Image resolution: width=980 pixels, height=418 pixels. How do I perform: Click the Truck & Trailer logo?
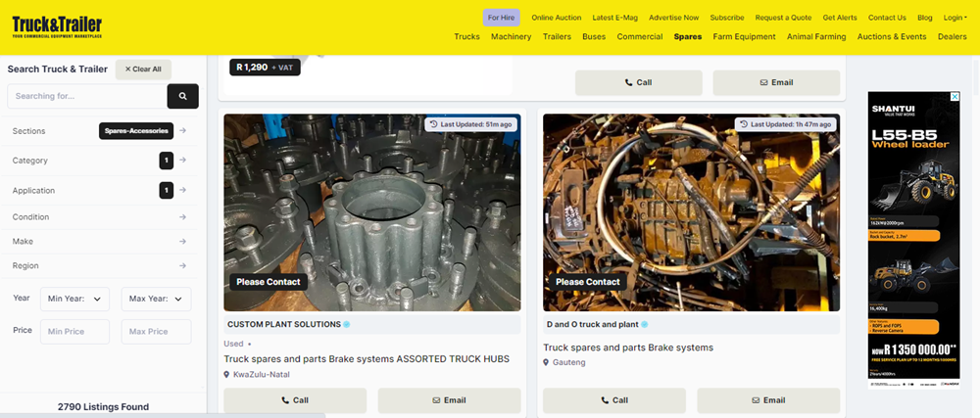pyautogui.click(x=57, y=26)
